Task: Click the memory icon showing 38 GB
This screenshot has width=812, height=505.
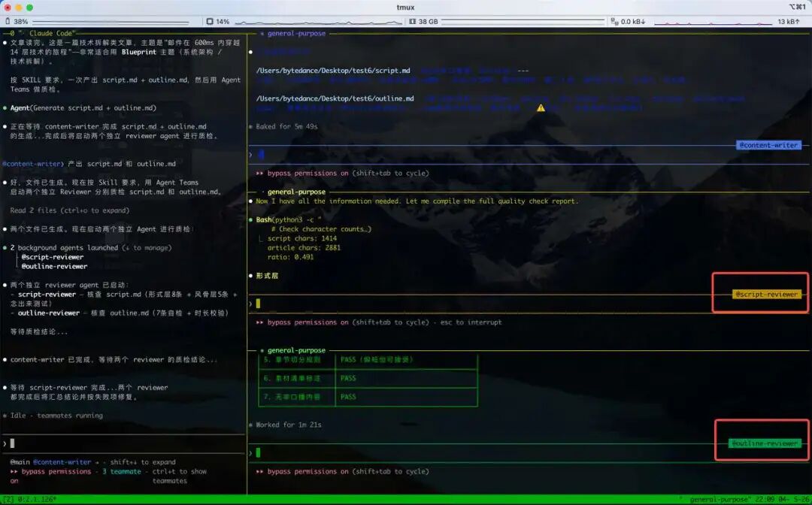Action: [412, 22]
